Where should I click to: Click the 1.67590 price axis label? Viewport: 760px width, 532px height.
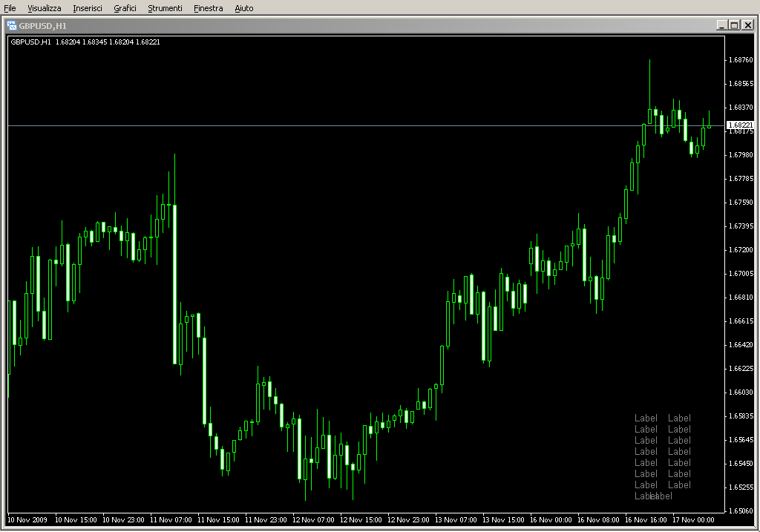(x=741, y=203)
